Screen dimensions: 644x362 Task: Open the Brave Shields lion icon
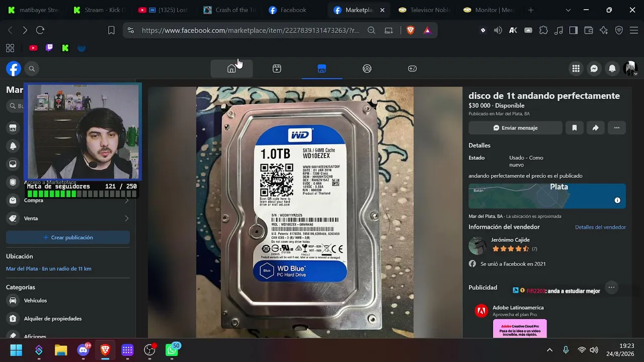[x=411, y=30]
